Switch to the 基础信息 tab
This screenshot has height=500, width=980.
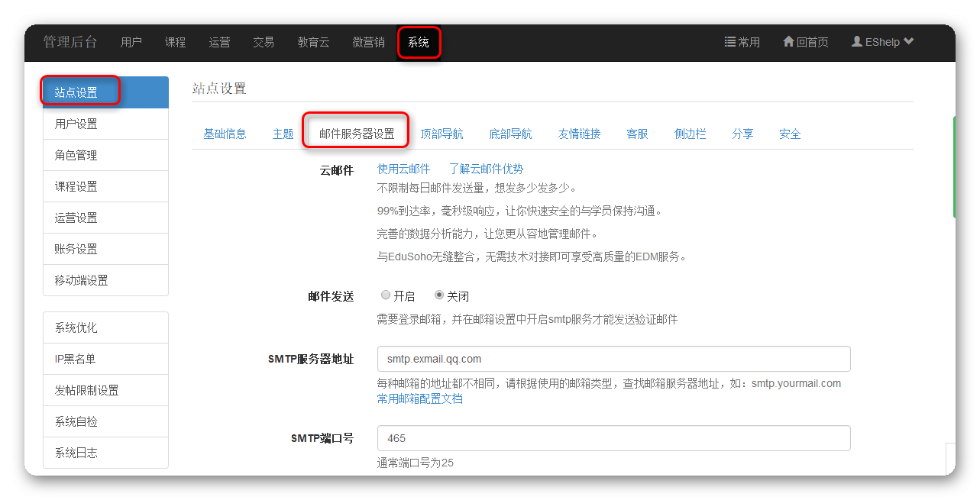point(225,134)
